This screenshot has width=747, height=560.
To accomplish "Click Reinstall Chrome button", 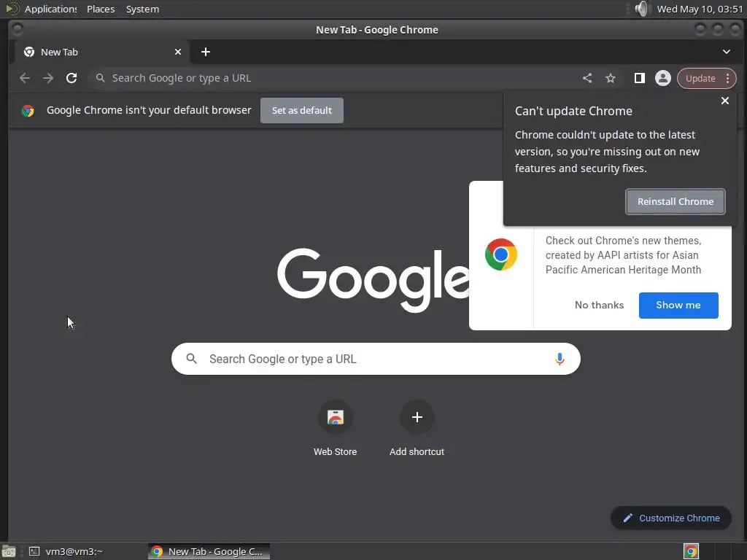I will 675,201.
